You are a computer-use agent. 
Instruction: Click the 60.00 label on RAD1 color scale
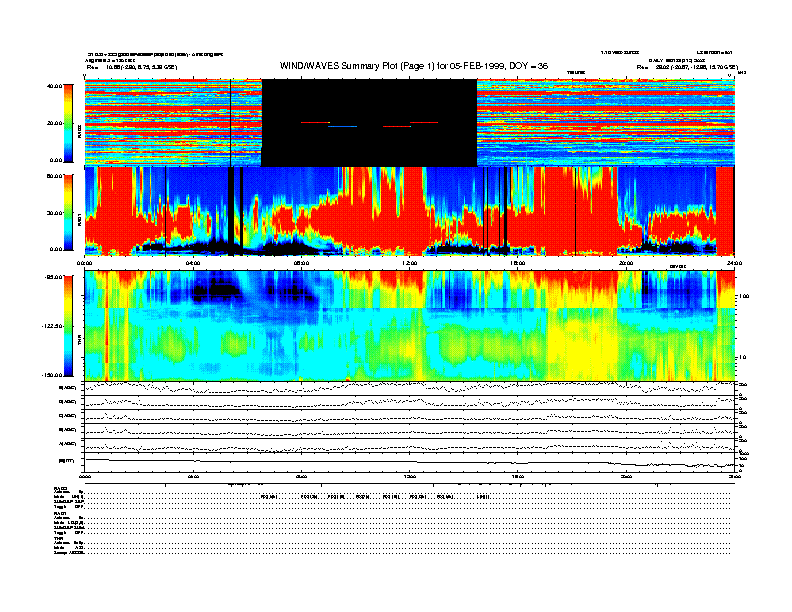(54, 176)
